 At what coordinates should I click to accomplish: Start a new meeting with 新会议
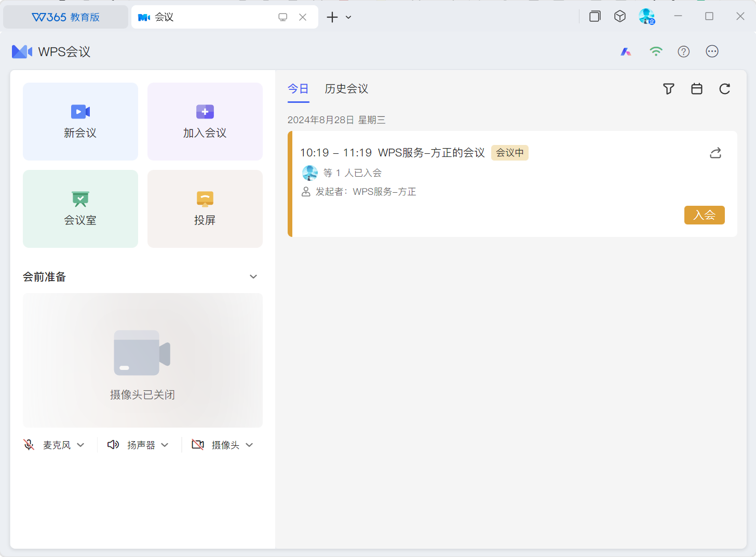[80, 122]
